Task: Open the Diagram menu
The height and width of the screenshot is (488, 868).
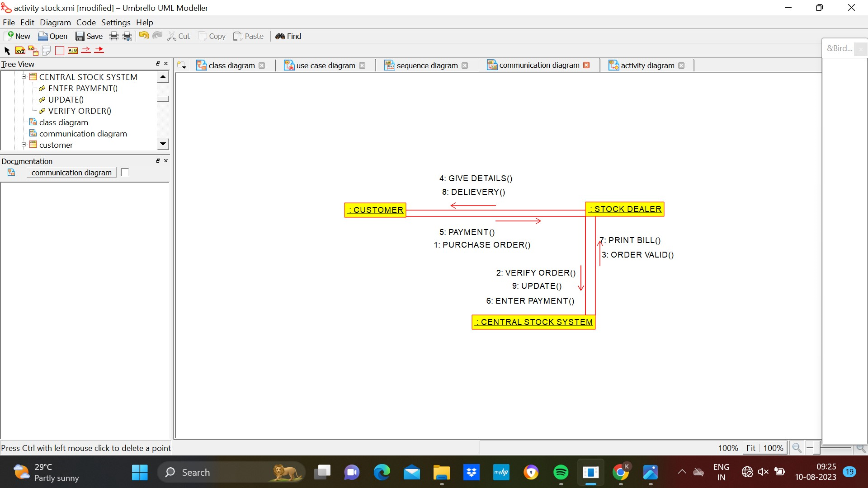Action: [x=55, y=23]
